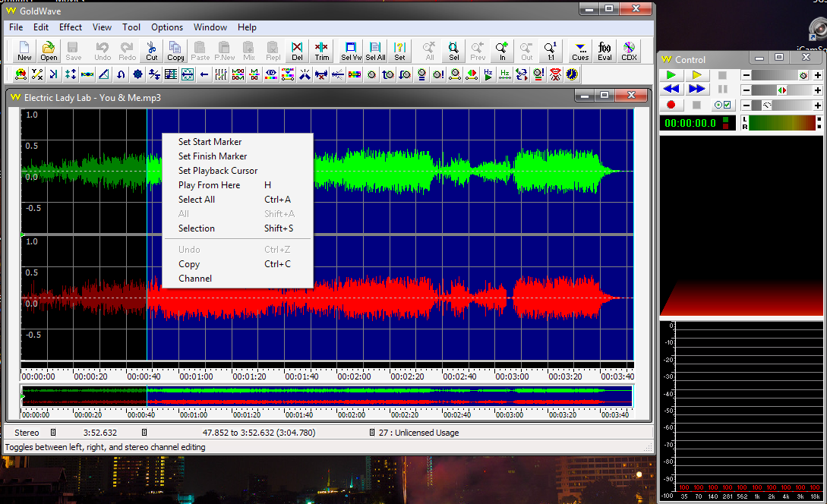This screenshot has width=827, height=504.
Task: Click Select All in the context menu
Action: coord(238,200)
